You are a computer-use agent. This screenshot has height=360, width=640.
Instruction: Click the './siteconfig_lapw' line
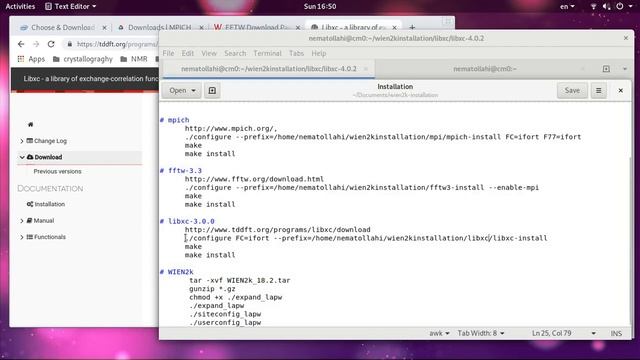(225, 314)
